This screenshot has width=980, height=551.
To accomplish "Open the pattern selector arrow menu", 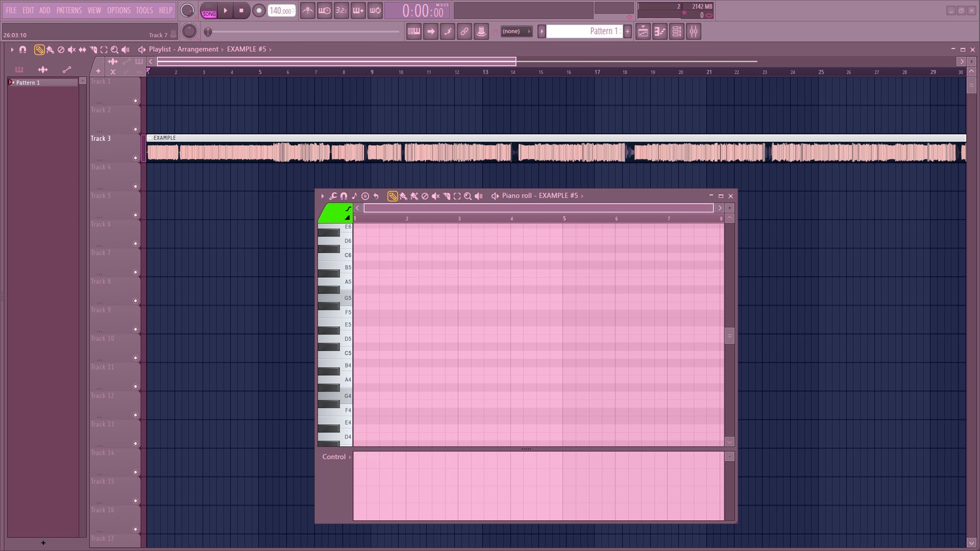I will (542, 31).
